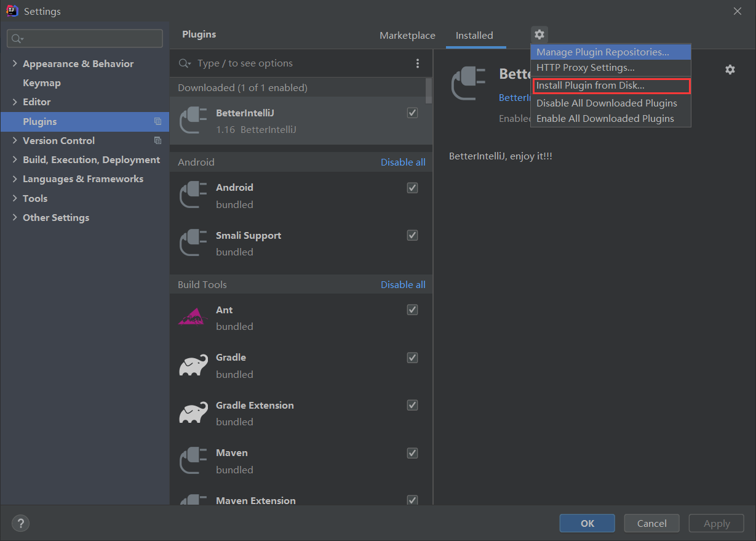The width and height of the screenshot is (756, 541).
Task: Click the OK button
Action: click(587, 523)
